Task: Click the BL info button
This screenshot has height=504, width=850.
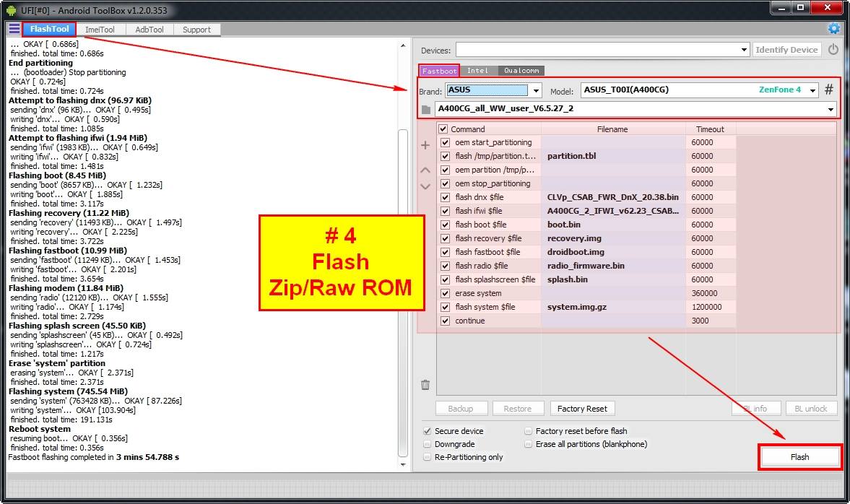Action: click(x=755, y=409)
